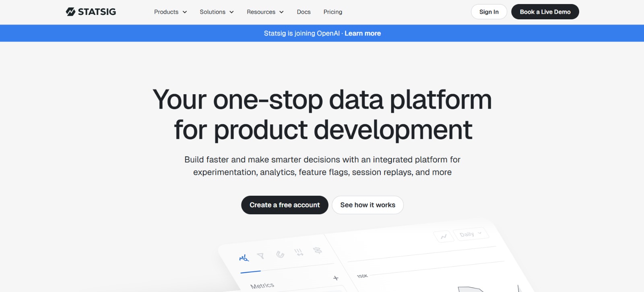Click the 'Statsig is joining OpenAI' text
Image resolution: width=644 pixels, height=292 pixels.
302,33
